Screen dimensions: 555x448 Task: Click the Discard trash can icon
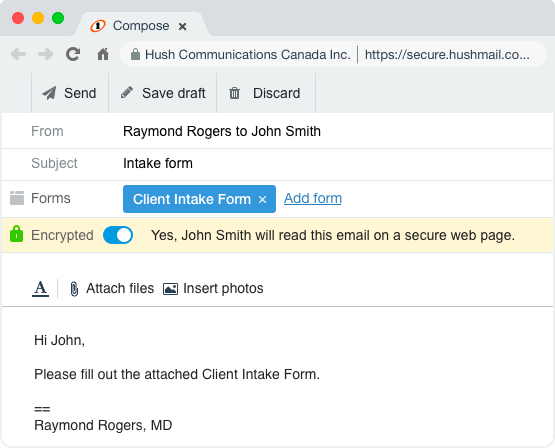click(x=234, y=93)
